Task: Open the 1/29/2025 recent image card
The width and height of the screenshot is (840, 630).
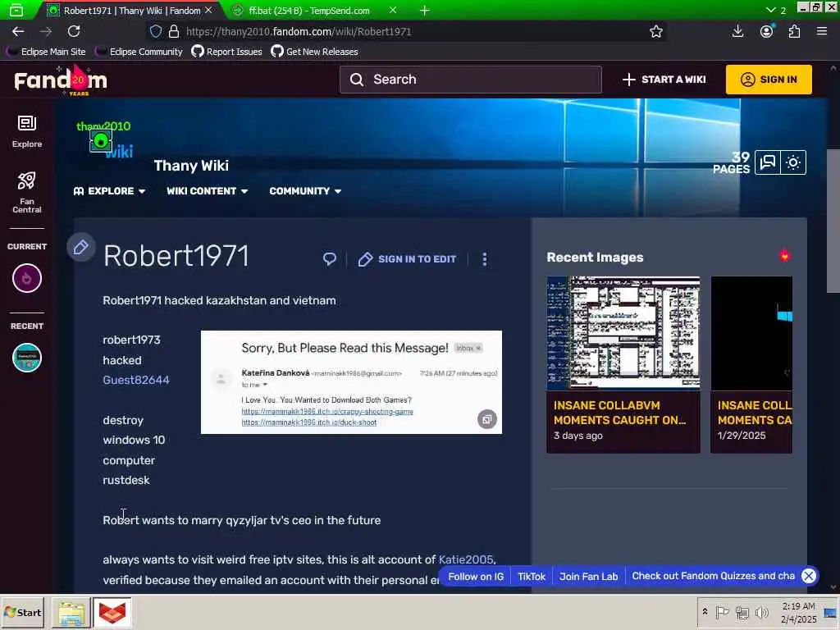Action: pyautogui.click(x=751, y=364)
